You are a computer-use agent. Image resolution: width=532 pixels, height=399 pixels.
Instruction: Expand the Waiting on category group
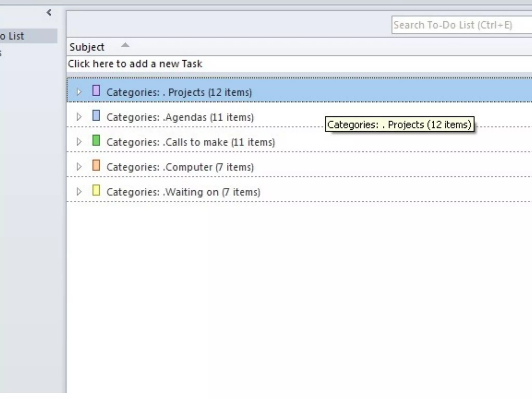[x=79, y=192]
